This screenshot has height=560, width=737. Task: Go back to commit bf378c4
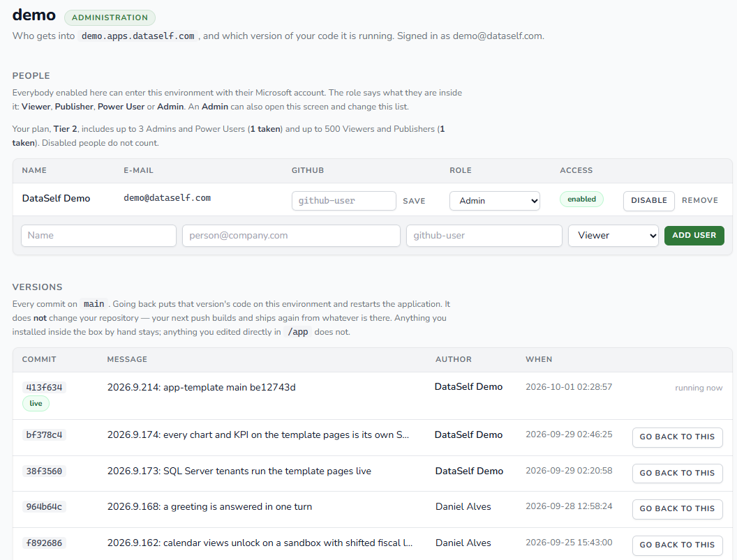pos(677,437)
